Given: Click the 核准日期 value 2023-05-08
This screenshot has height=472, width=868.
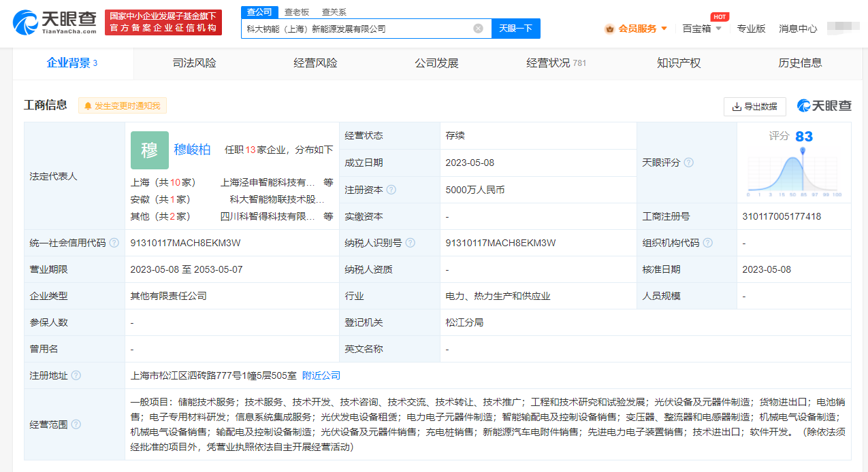Looking at the screenshot, I should click(767, 269).
